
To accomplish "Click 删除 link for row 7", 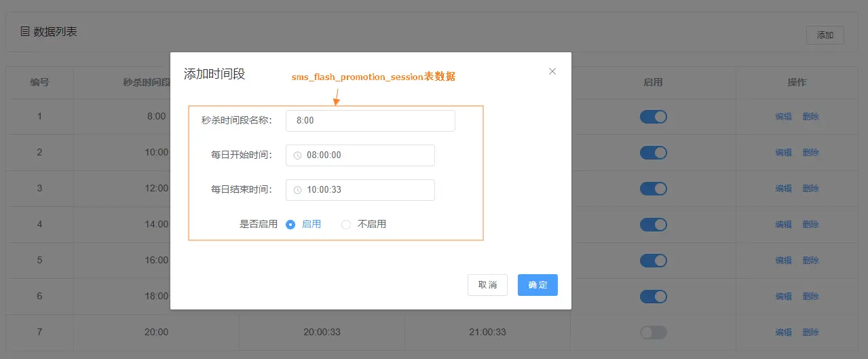I will tap(811, 333).
